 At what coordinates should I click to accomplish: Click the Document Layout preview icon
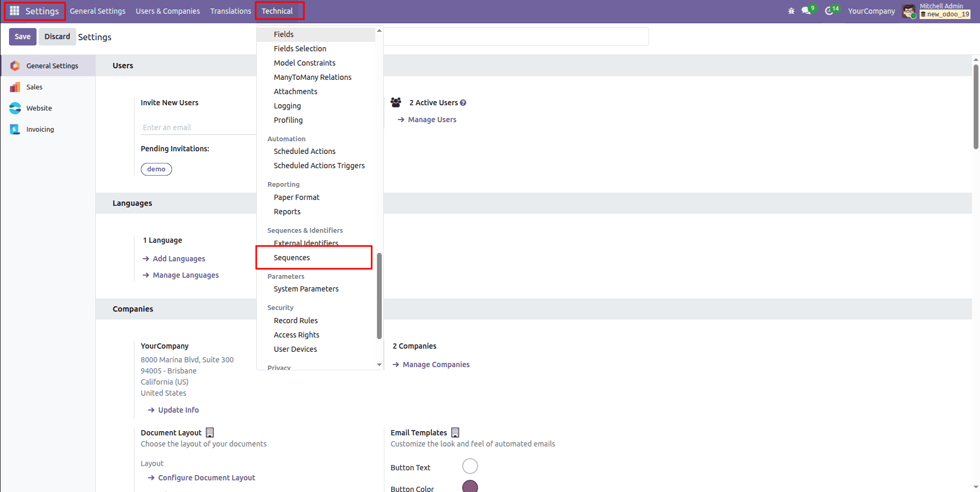click(210, 432)
